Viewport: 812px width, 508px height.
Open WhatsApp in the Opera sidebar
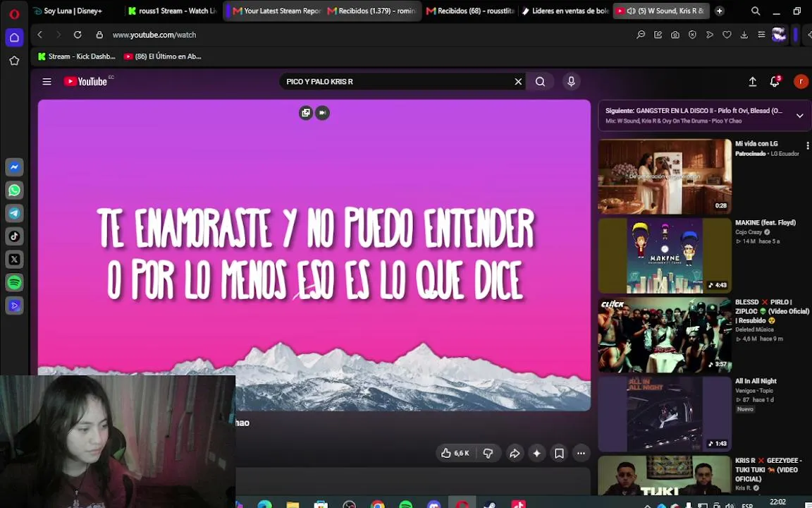click(14, 190)
